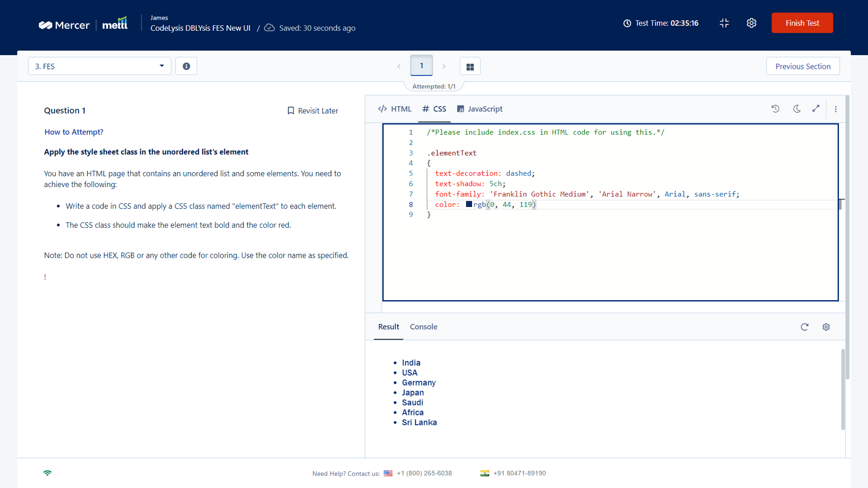Open the code history icon
Viewport: 868px width, 488px height.
coord(776,109)
